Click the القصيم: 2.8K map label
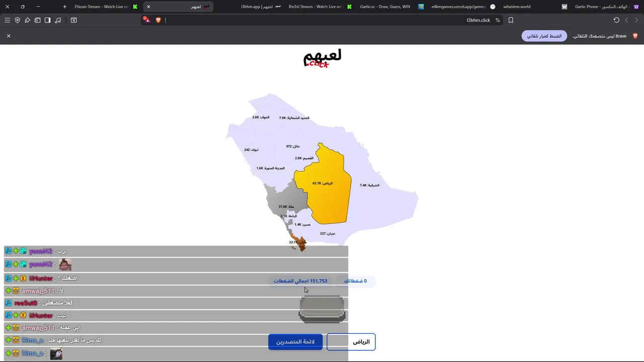 click(304, 158)
